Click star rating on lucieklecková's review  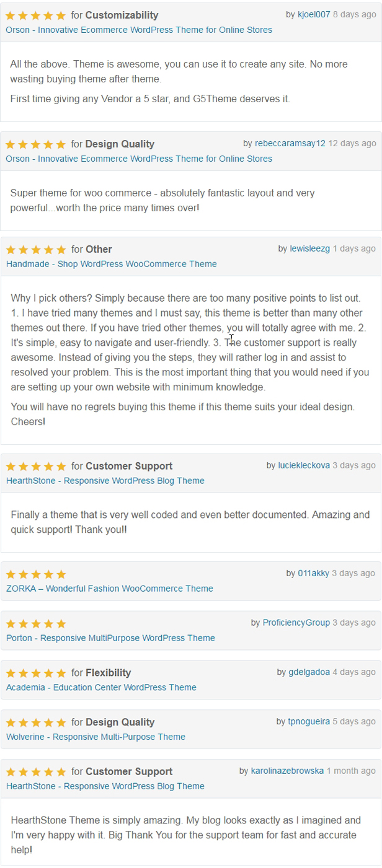tap(36, 467)
